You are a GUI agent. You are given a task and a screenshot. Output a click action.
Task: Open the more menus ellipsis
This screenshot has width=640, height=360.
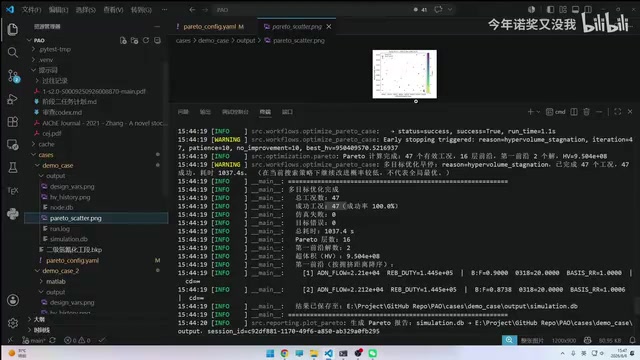[x=164, y=9]
